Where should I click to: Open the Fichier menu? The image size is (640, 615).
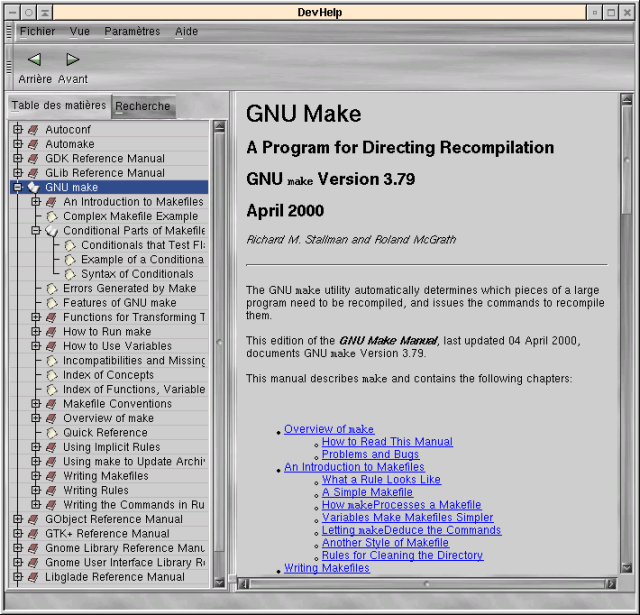point(37,31)
